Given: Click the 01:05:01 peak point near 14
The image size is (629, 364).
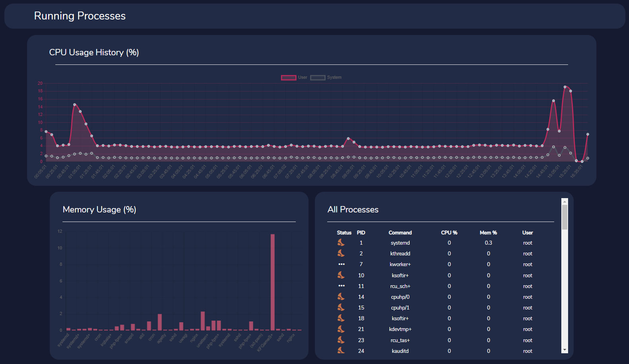Looking at the screenshot, I should (x=74, y=105).
